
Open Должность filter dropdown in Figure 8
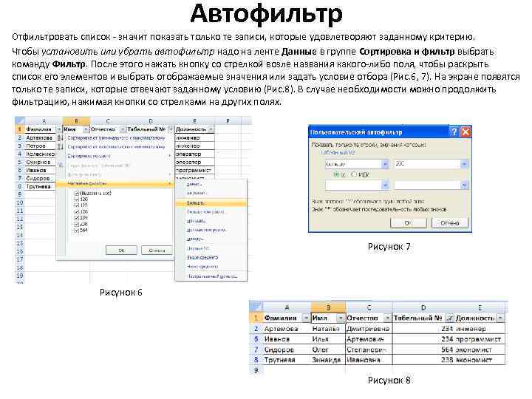click(x=500, y=318)
